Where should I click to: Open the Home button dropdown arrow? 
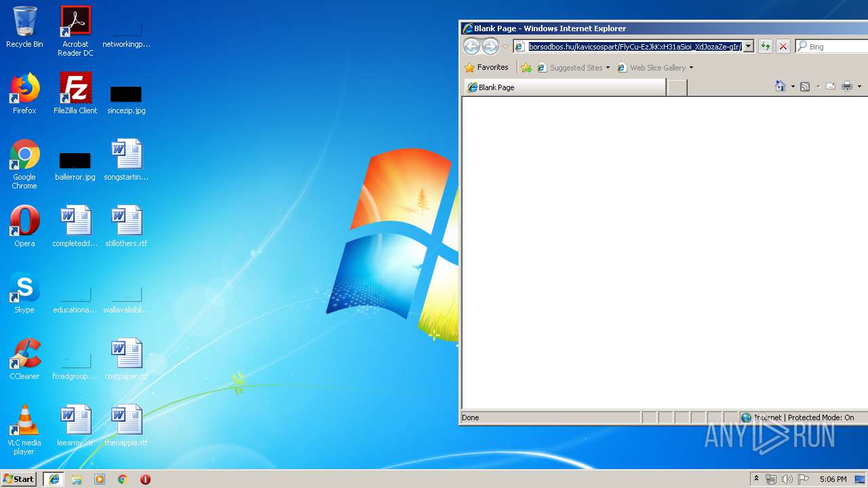(793, 87)
